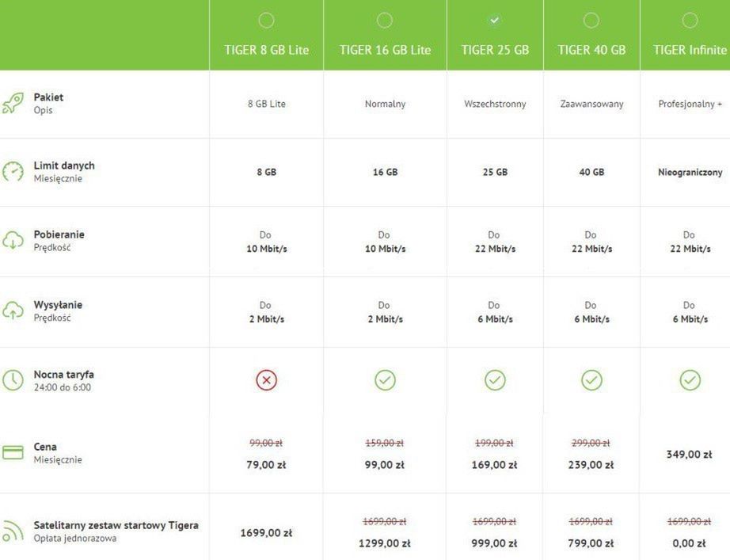The image size is (730, 560).
Task: Click the red X icon under TIGER 8 GB Lite
Action: tap(266, 380)
